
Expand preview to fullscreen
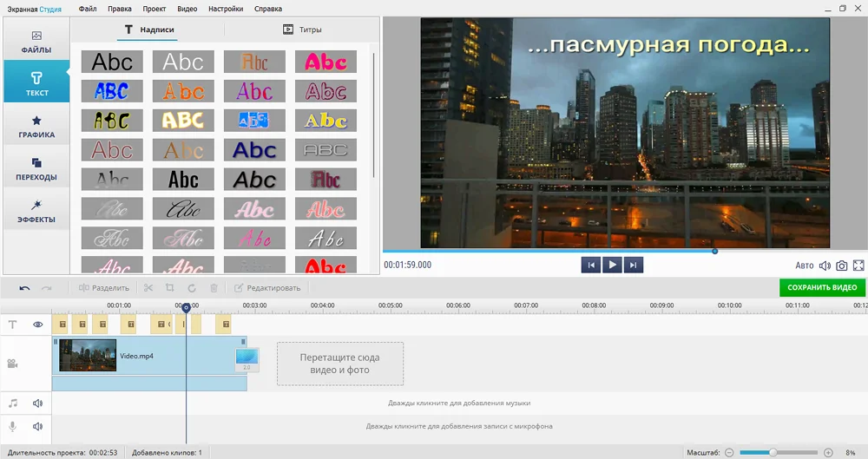click(858, 266)
